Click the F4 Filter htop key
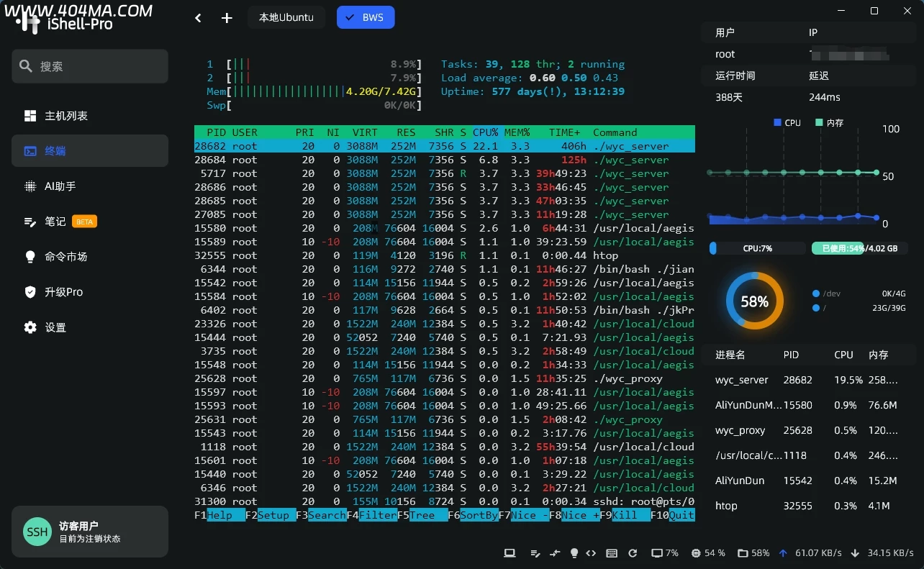The width and height of the screenshot is (924, 569). tap(372, 515)
